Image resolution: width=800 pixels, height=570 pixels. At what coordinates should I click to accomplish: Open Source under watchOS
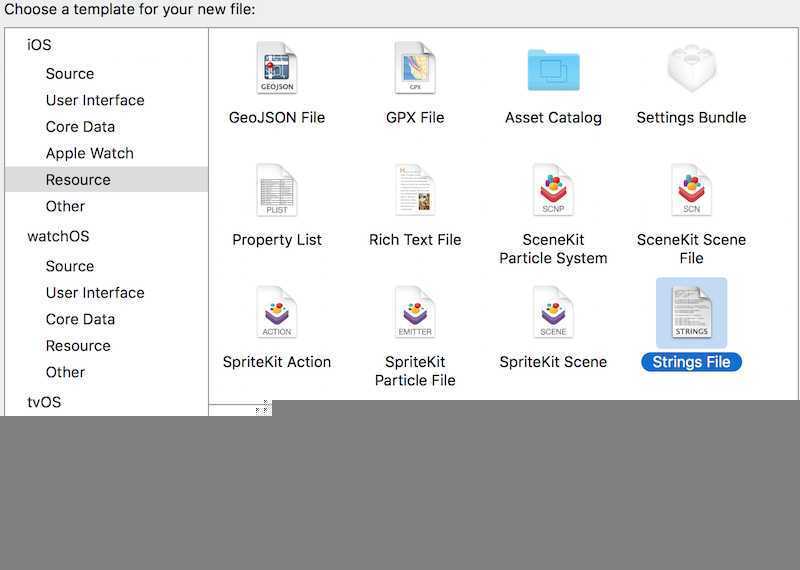pos(70,266)
